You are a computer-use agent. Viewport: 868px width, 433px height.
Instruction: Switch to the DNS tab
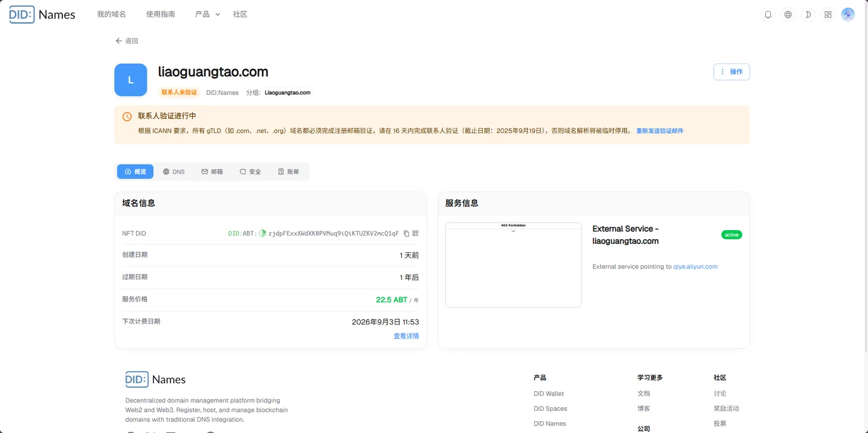point(174,171)
